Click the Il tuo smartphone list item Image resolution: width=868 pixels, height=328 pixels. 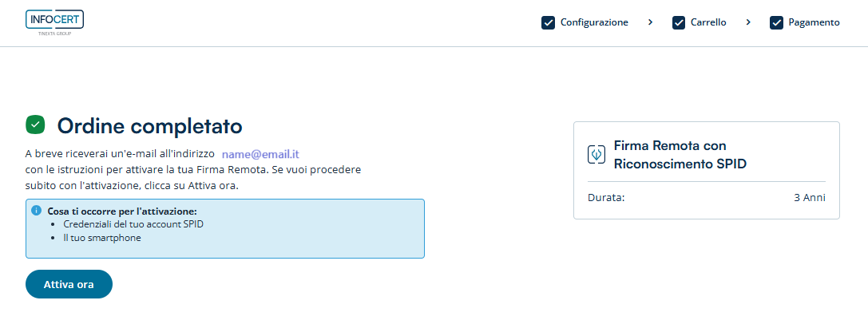pyautogui.click(x=101, y=237)
